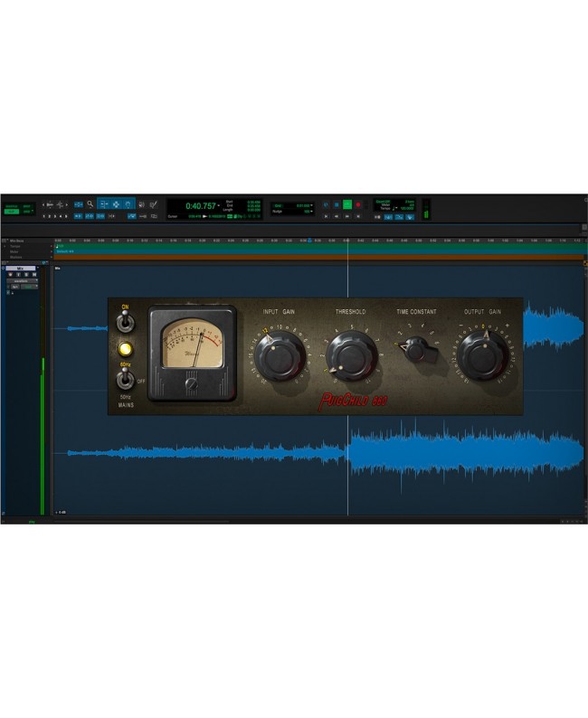This screenshot has width=588, height=718.
Task: Click the dyn elastic audio button
Action: [15, 287]
